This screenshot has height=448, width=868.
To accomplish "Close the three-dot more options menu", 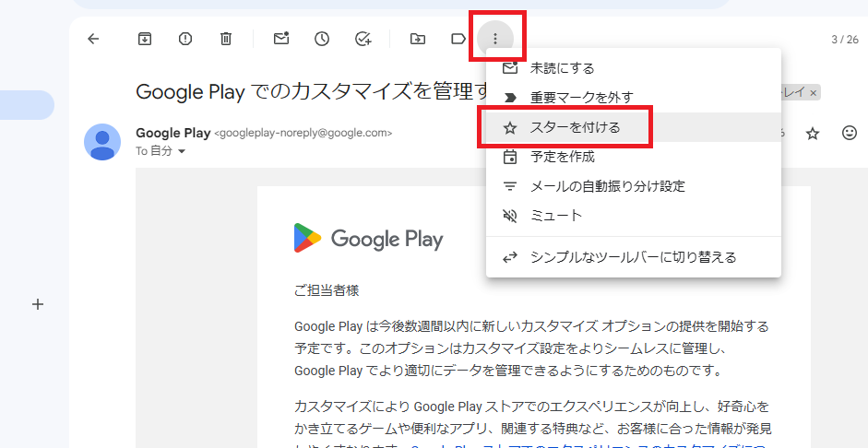I will tap(495, 39).
